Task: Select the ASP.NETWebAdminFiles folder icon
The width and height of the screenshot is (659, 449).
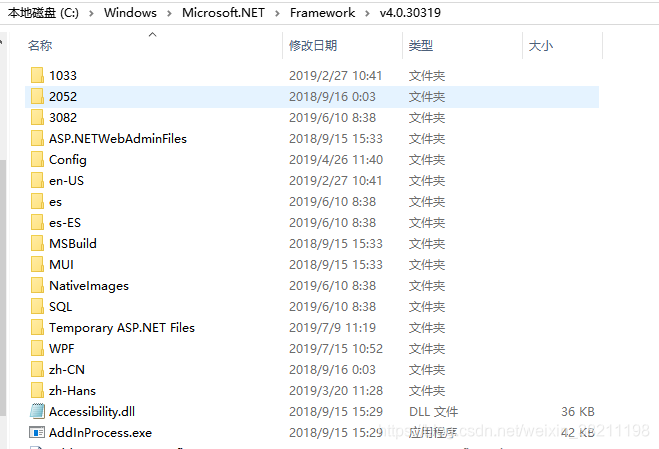Action: tap(37, 139)
